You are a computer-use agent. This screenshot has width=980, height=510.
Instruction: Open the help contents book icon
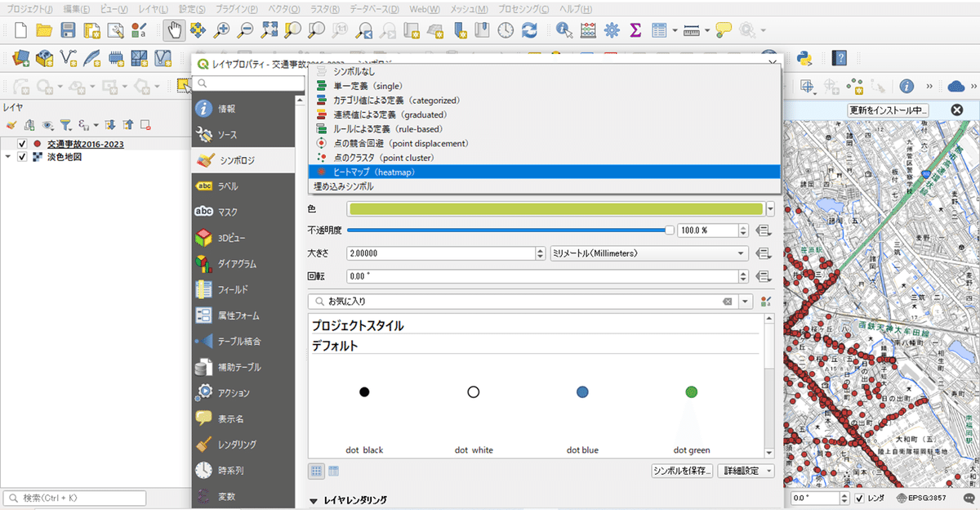839,58
